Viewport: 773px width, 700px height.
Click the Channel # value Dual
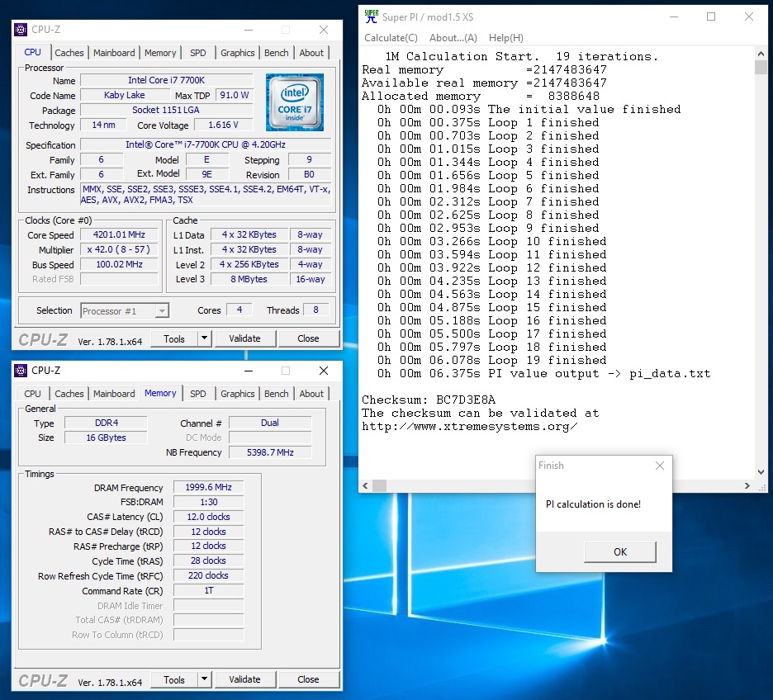tap(270, 423)
